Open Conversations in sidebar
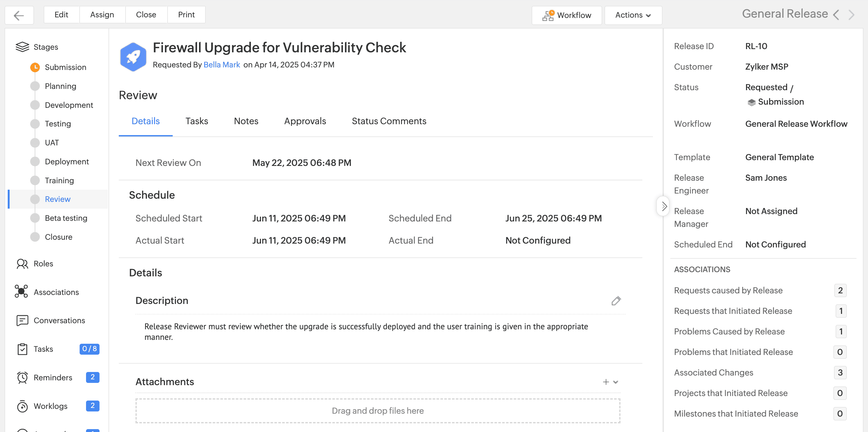The height and width of the screenshot is (432, 868). pos(59,320)
